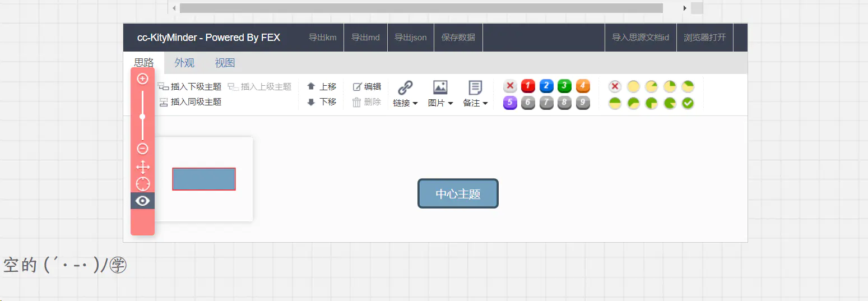Click the chain link icon

pos(405,87)
